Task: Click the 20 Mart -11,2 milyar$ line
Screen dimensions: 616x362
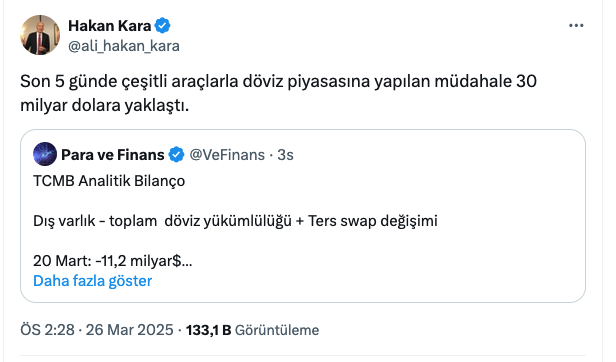Action: pyautogui.click(x=112, y=261)
